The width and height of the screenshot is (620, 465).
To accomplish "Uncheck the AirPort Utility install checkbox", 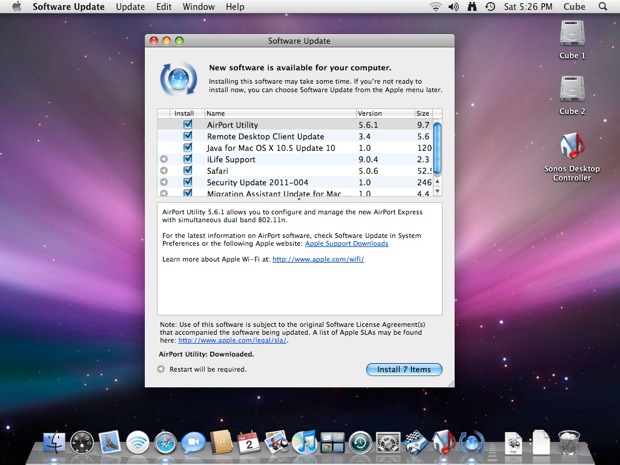I will (188, 125).
